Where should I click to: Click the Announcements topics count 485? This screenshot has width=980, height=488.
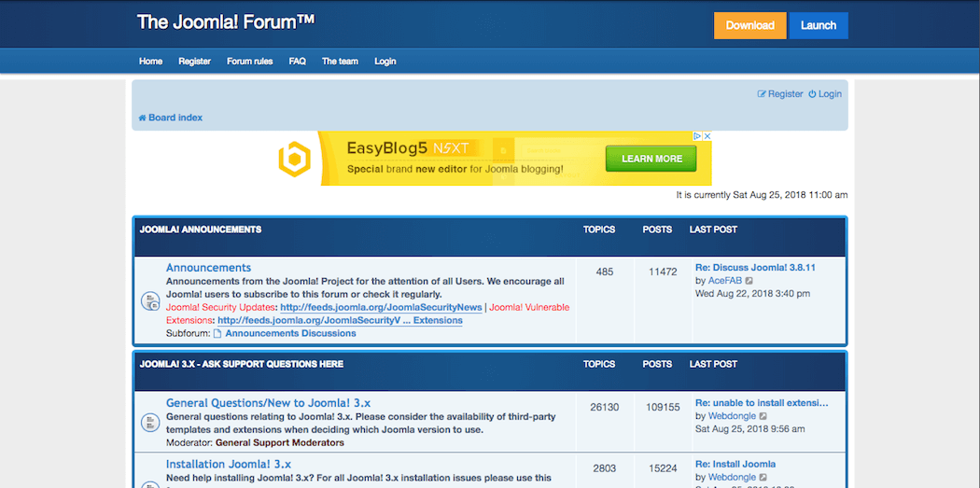605,272
